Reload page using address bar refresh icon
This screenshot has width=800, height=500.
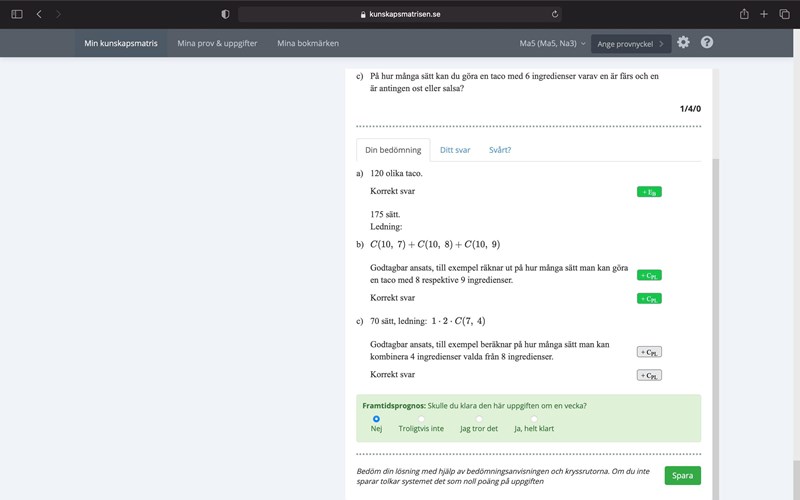click(554, 14)
